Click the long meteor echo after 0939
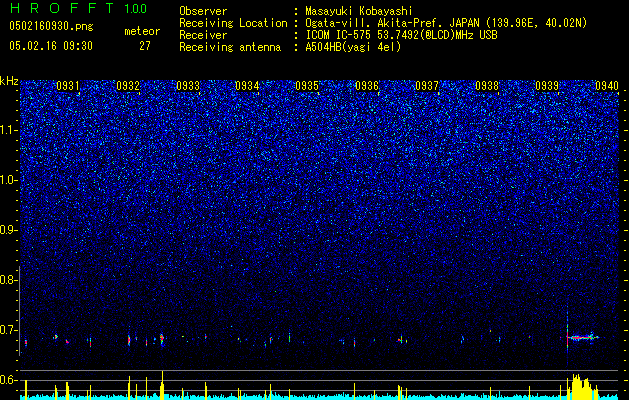Viewport: 629px width, 400px height. pos(584,337)
